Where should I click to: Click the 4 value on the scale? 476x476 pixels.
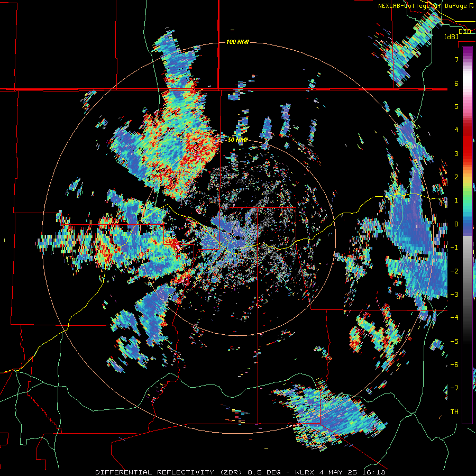456,130
